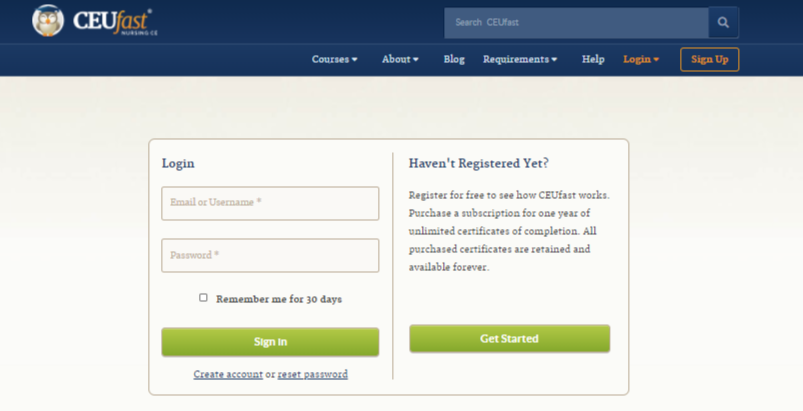Focus the Email or Username field
The image size is (803, 411).
270,203
